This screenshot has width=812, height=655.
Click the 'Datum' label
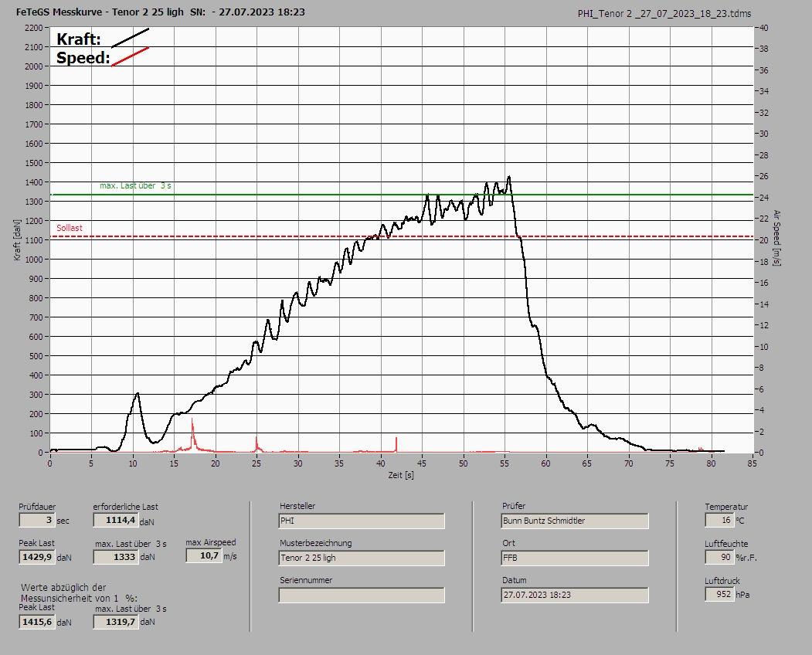pyautogui.click(x=515, y=580)
